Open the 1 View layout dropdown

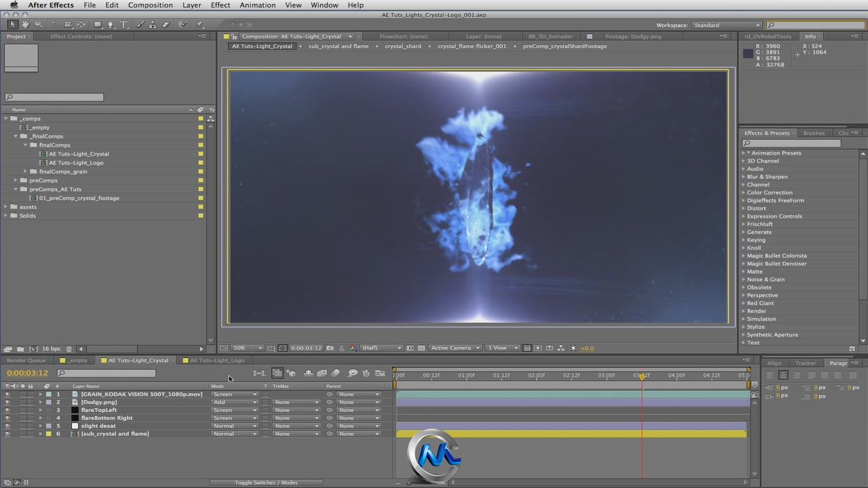[502, 348]
